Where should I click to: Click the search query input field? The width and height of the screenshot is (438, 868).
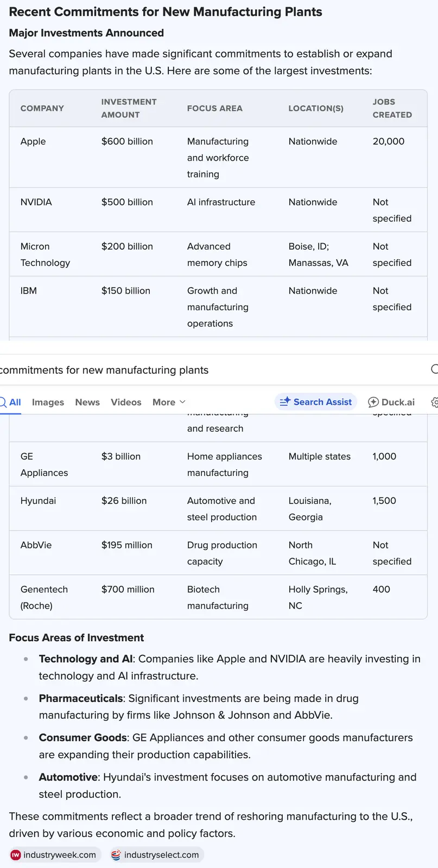pyautogui.click(x=206, y=370)
